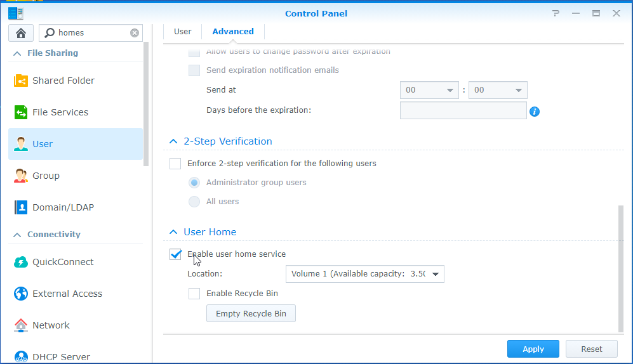Collapse the 2-Step Verification section
The height and width of the screenshot is (364, 633).
tap(173, 141)
